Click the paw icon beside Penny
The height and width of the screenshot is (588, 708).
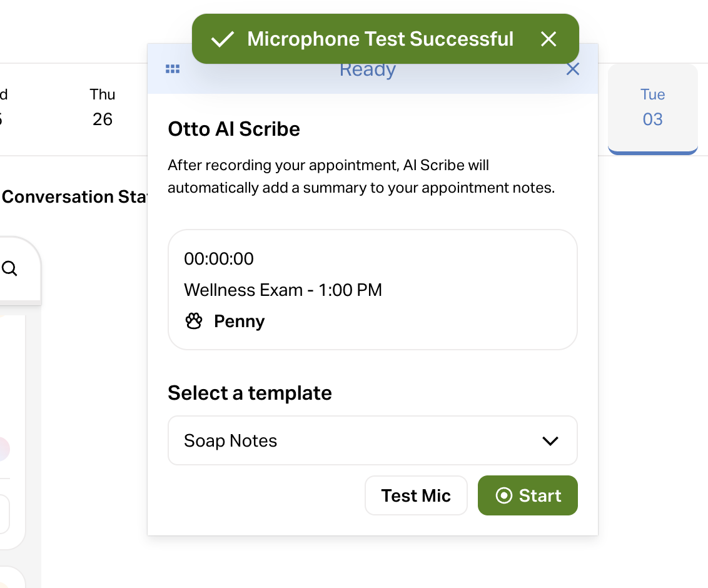(x=195, y=322)
